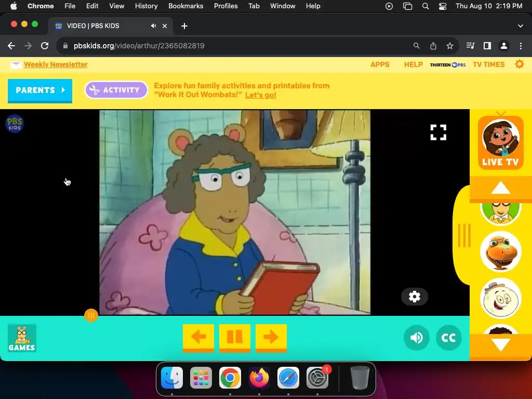This screenshot has width=532, height=399.
Task: Open the Arthur Games icon
Action: (x=22, y=338)
